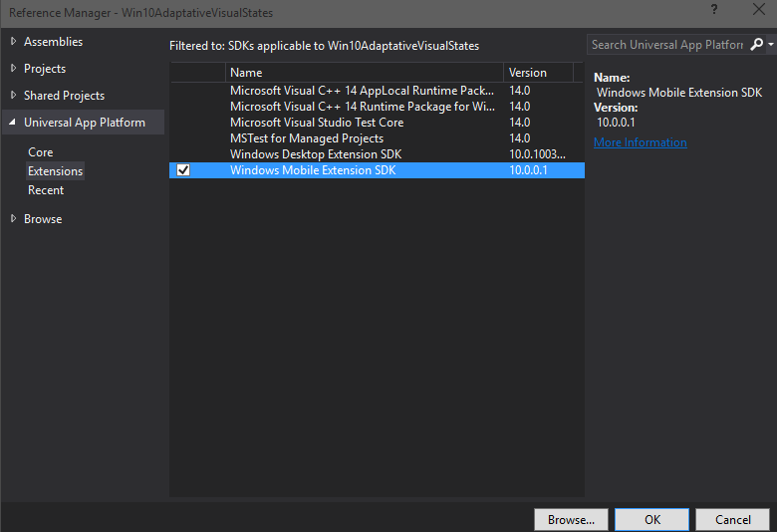Viewport: 777px width, 532px height.
Task: Click the 10.0.1003... version cell
Action: pos(537,154)
